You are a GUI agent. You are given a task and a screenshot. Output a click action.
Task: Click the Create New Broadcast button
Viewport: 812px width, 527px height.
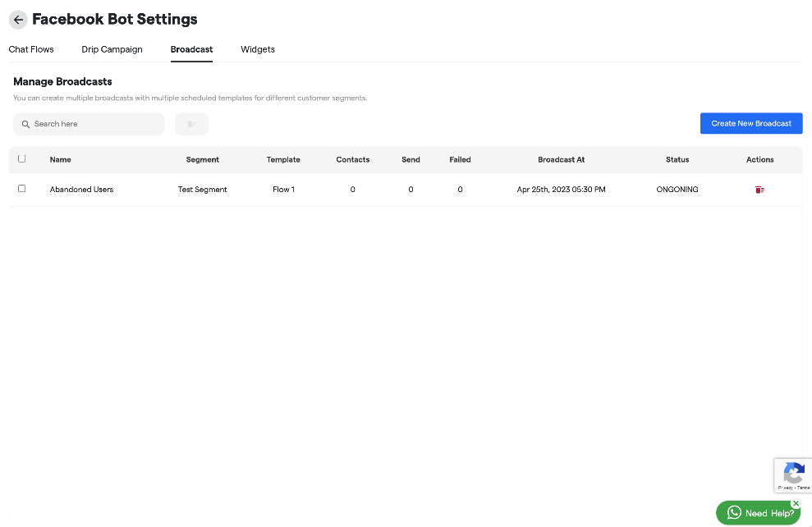(x=750, y=124)
